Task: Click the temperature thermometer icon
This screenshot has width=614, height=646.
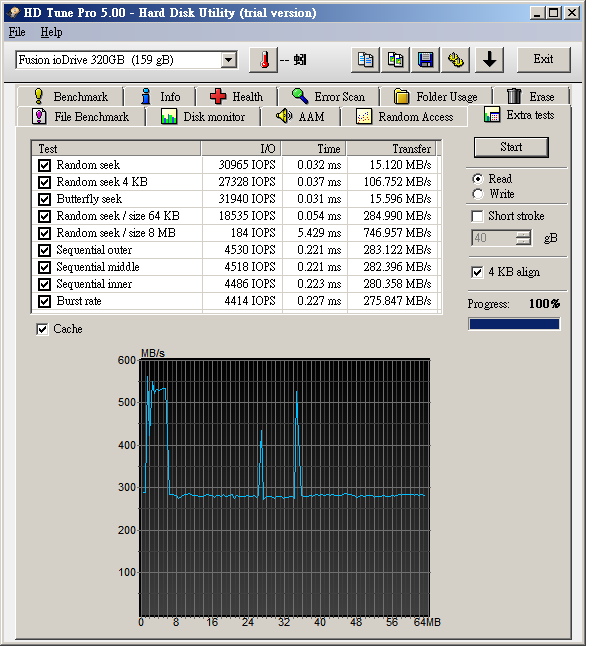Action: (x=264, y=60)
